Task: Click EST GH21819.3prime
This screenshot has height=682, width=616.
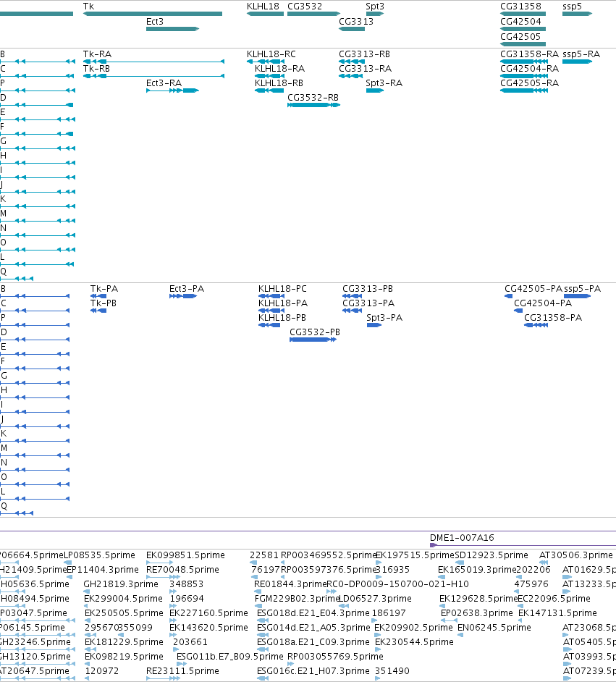Action: point(87,591)
